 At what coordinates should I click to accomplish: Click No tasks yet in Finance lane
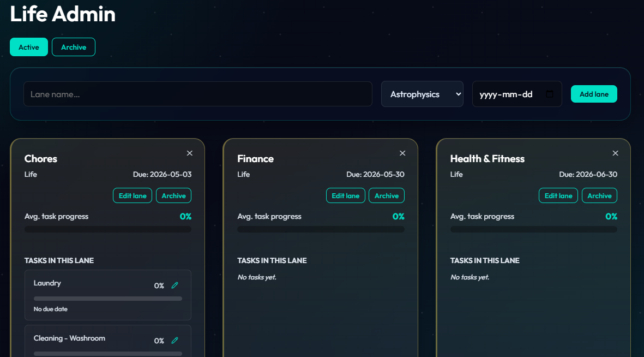pos(257,277)
